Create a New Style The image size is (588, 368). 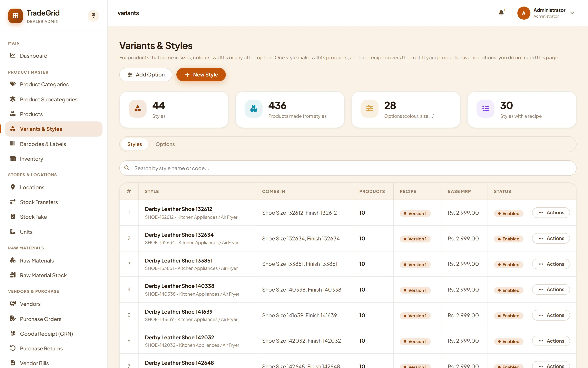point(201,74)
